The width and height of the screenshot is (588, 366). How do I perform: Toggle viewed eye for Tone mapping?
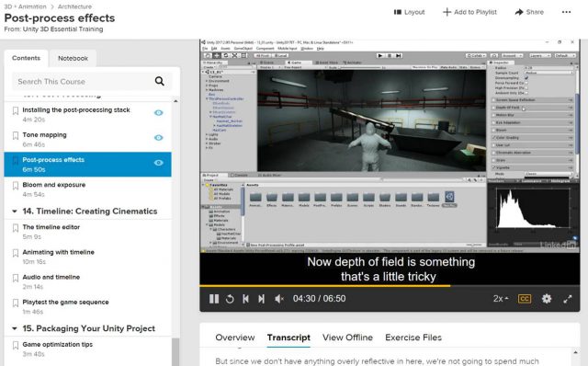tap(159, 138)
